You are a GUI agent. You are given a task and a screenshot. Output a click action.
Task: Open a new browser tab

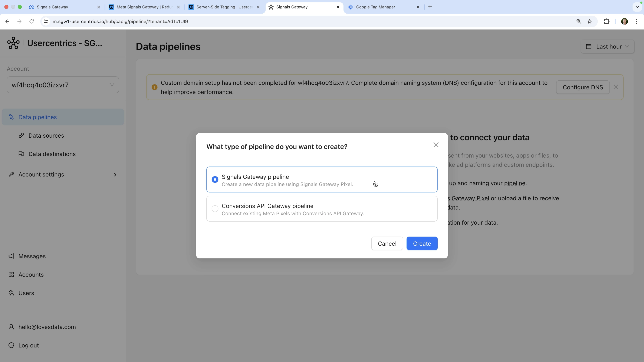[430, 7]
